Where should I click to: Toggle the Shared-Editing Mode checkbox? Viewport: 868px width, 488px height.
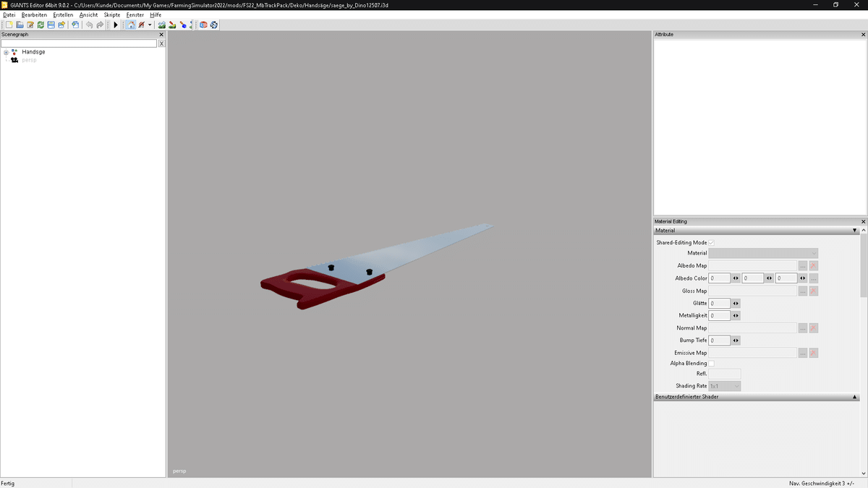click(711, 243)
